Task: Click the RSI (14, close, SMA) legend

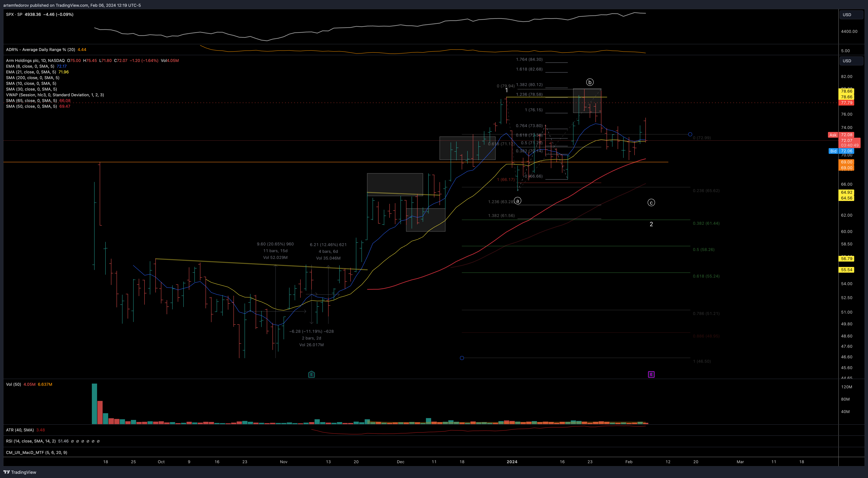Action: 52,441
